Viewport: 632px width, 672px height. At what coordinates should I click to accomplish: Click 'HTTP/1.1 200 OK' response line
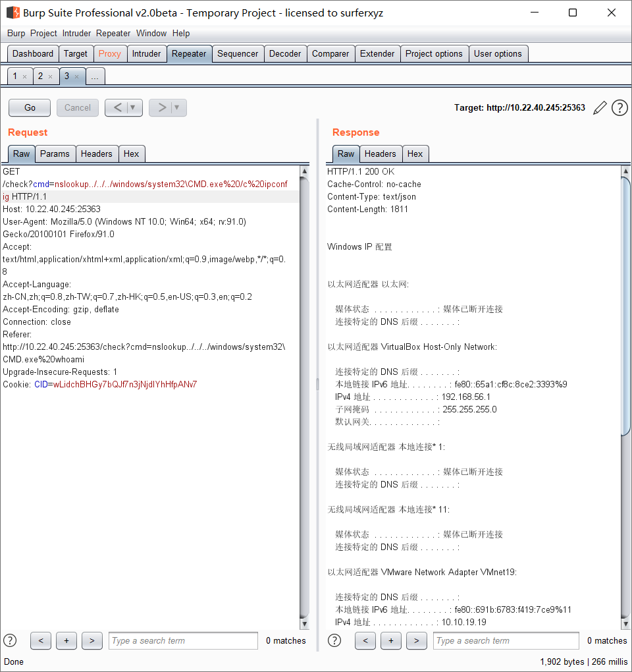coord(361,171)
